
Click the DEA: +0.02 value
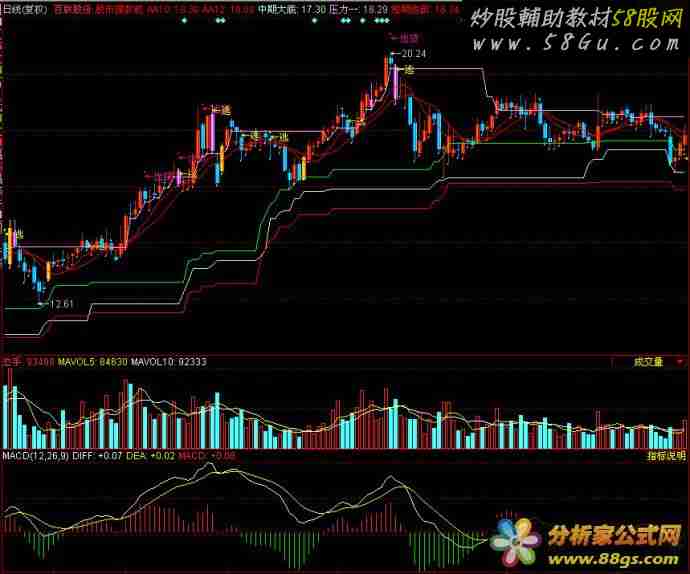[x=150, y=456]
